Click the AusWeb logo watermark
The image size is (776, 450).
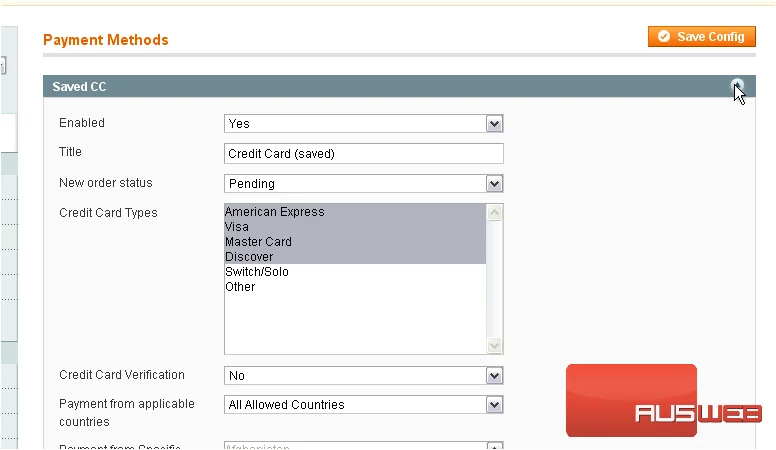[664, 401]
